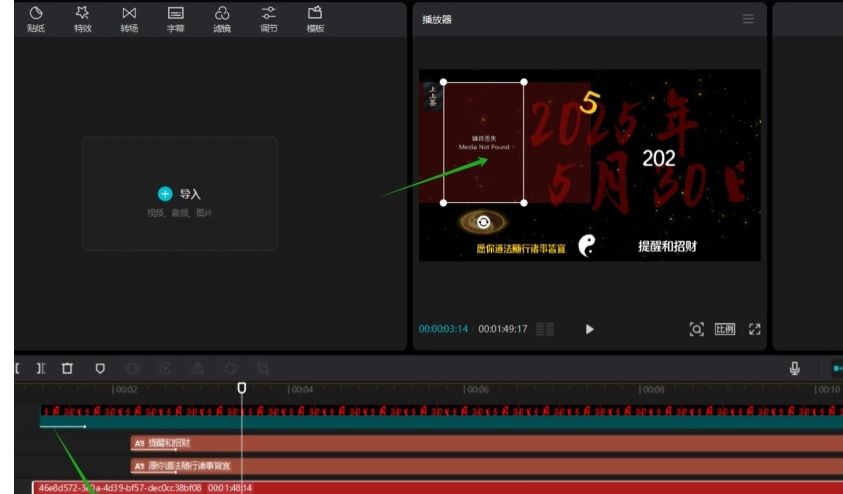The height and width of the screenshot is (494, 843).
Task: Click the white 202 text in the preview
Action: (x=659, y=158)
